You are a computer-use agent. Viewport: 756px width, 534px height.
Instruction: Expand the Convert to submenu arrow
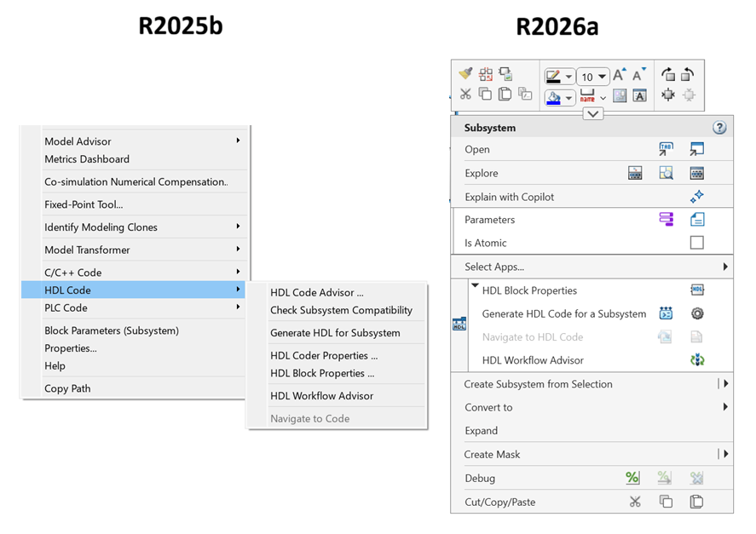(x=725, y=407)
